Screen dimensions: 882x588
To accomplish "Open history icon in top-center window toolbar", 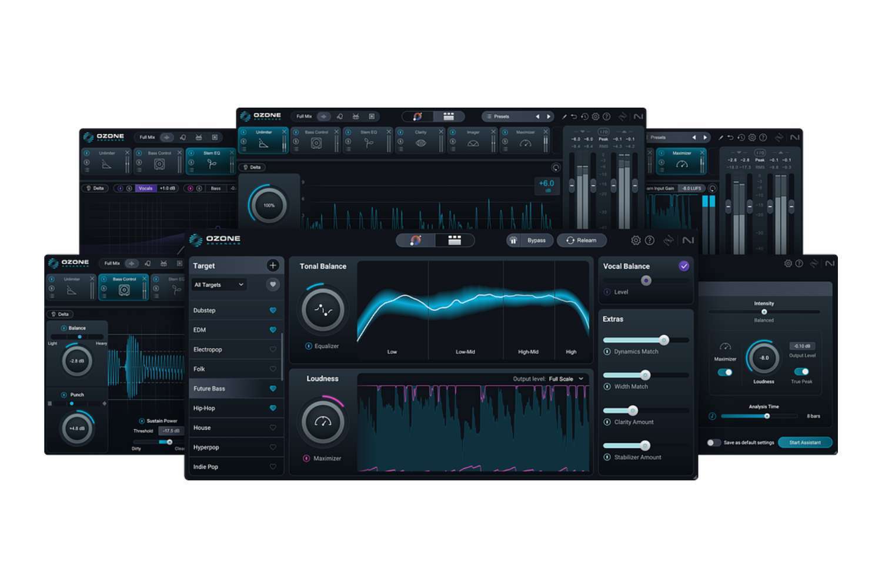I will pos(584,116).
